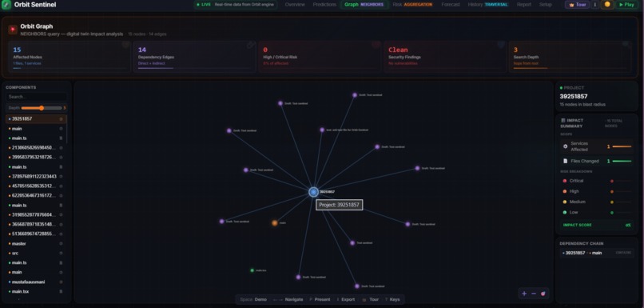
Task: Zoom out the graph with minus icon
Action: point(534,294)
